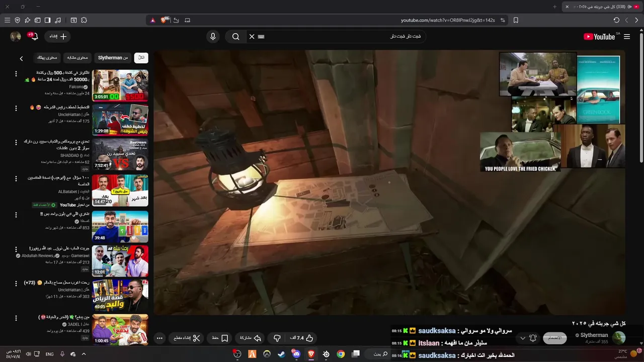Screen dimensions: 644x362
Task: Click the YouTube URL in the address bar
Action: coord(448,20)
